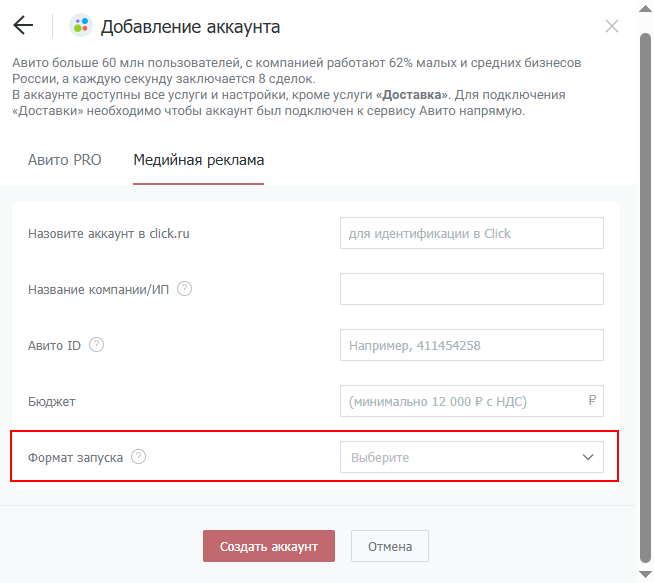Focus the Бюджет input field
Screen dimensions: 654x583
pos(462,401)
